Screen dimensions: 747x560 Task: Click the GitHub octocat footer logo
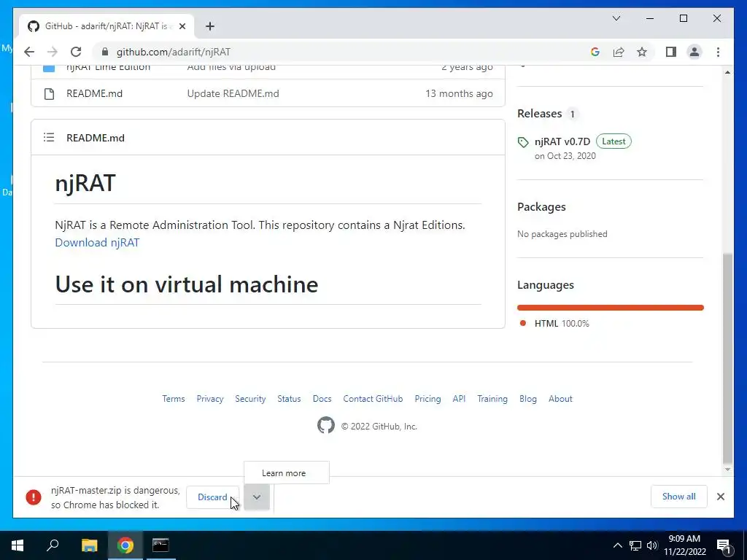point(326,425)
